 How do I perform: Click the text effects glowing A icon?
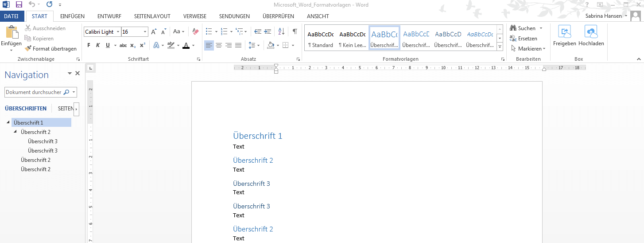[156, 45]
